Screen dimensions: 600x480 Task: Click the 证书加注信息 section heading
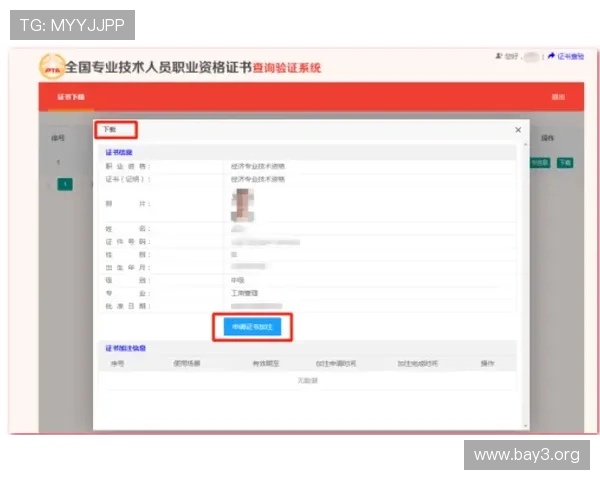pyautogui.click(x=126, y=348)
